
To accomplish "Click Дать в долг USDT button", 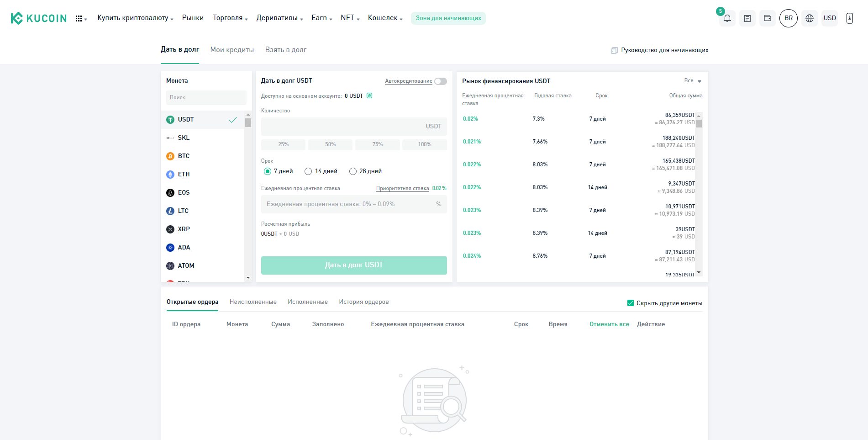I will (x=354, y=265).
